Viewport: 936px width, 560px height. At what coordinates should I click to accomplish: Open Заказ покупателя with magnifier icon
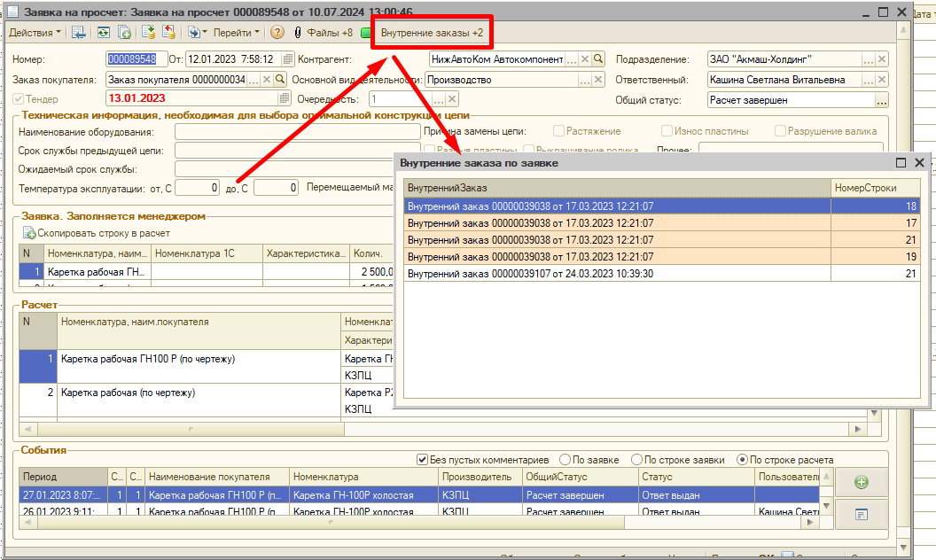pos(280,80)
